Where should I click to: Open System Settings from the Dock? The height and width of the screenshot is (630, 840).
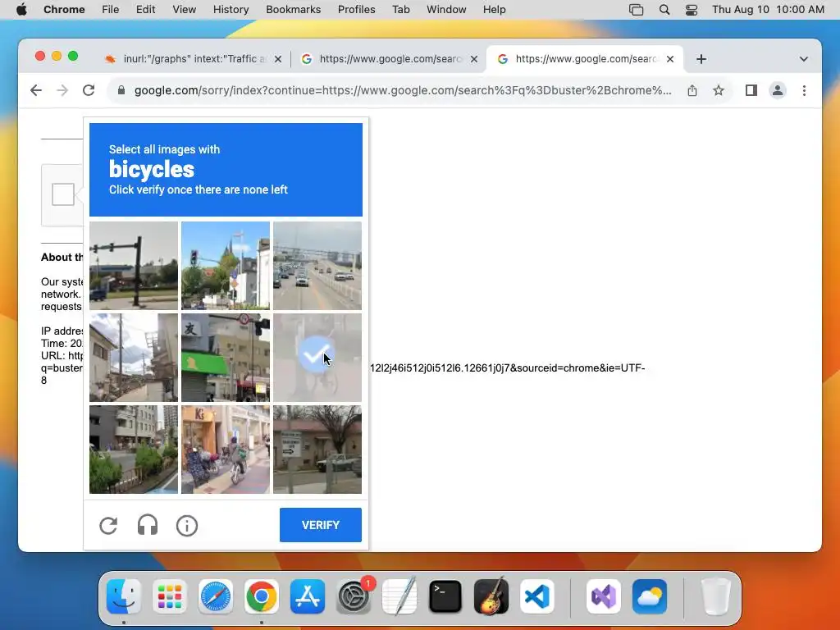(x=354, y=596)
